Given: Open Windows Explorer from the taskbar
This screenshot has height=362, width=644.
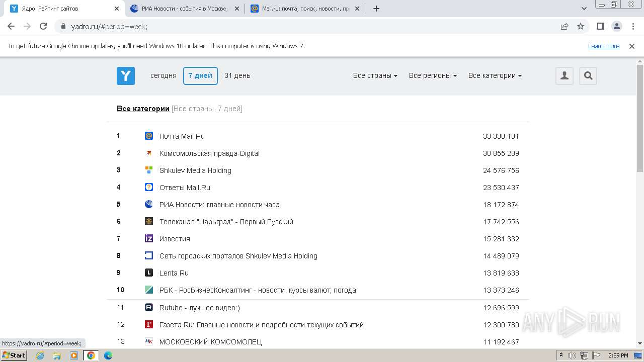Looking at the screenshot, I should coord(57,355).
